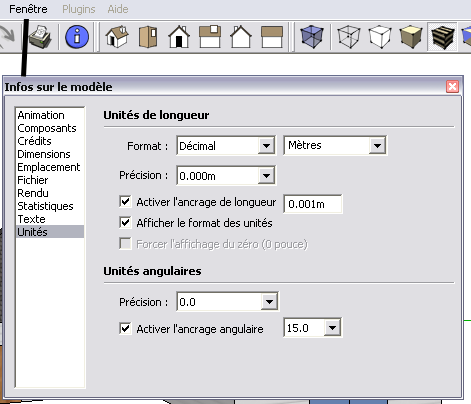This screenshot has width=471, height=404.
Task: Expand the Mètres unit dropdown
Action: pos(335,145)
